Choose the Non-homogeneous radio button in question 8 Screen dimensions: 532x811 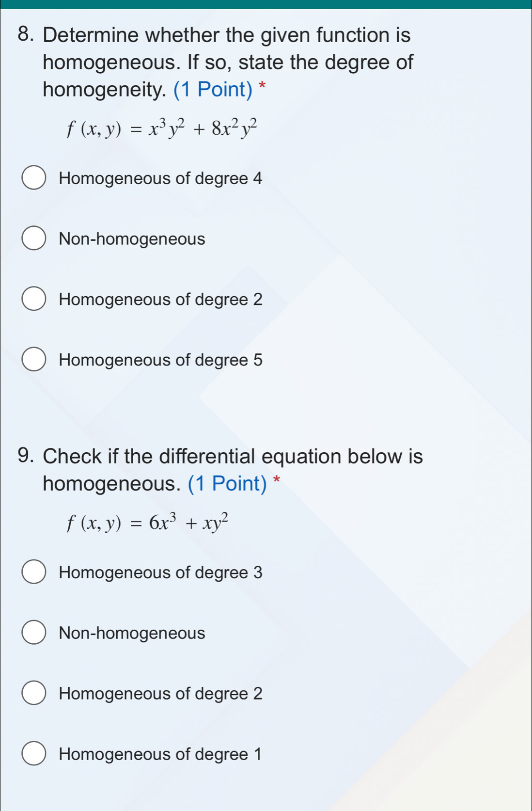tap(34, 239)
